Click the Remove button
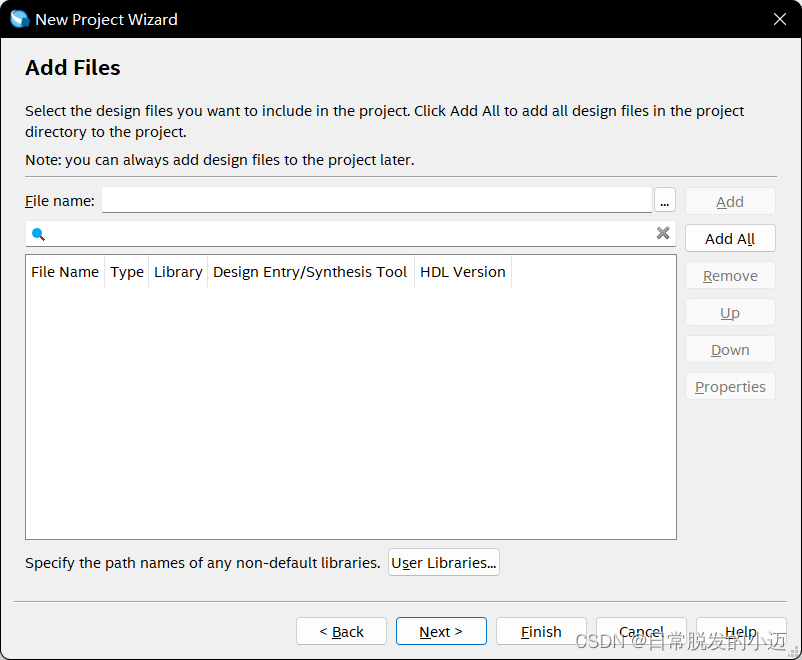 [x=730, y=276]
